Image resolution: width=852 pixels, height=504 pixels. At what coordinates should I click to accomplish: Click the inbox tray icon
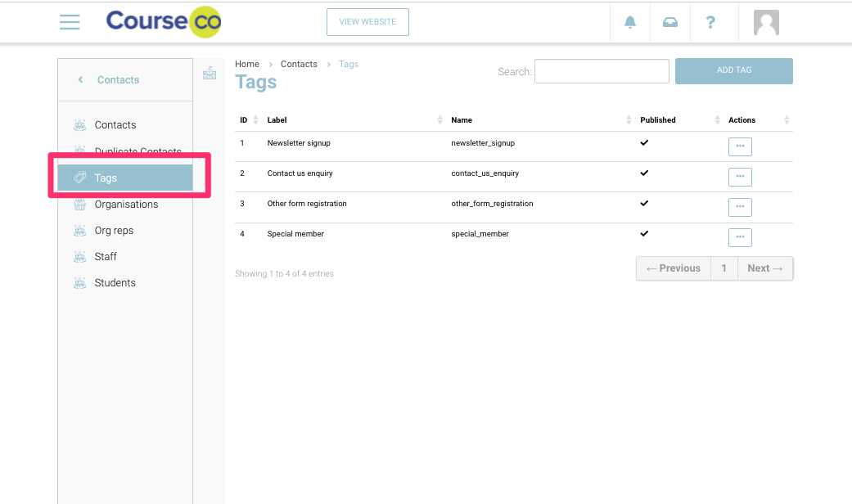pos(670,21)
